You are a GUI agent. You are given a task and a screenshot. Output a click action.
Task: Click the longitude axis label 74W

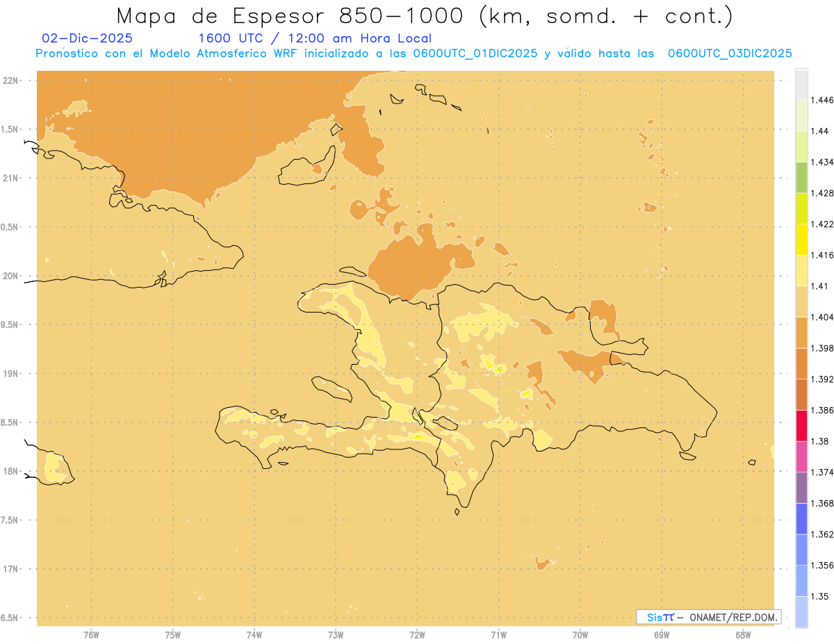[254, 635]
